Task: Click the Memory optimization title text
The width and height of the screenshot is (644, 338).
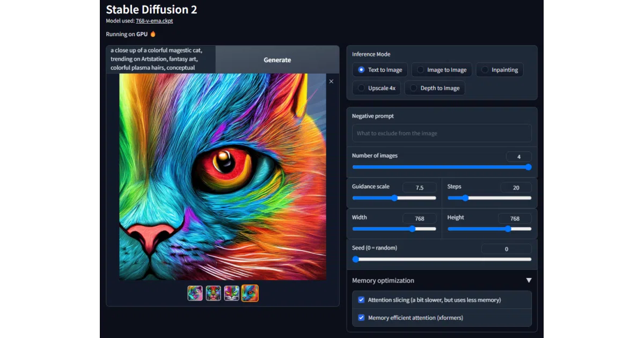Action: 383,281
